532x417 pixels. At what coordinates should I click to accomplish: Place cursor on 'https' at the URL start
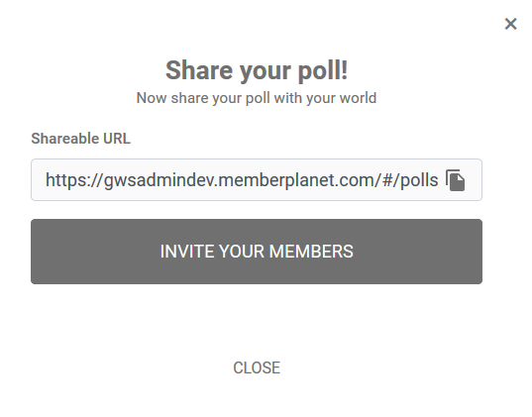point(62,180)
